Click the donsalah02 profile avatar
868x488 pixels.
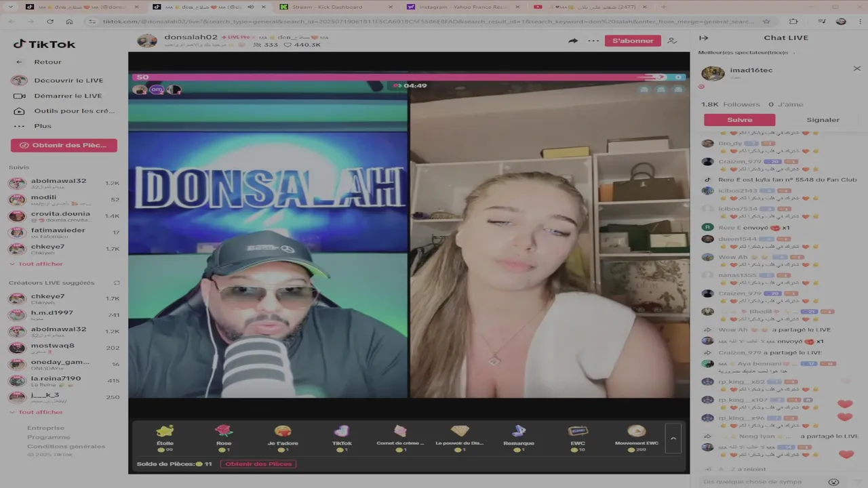click(147, 41)
